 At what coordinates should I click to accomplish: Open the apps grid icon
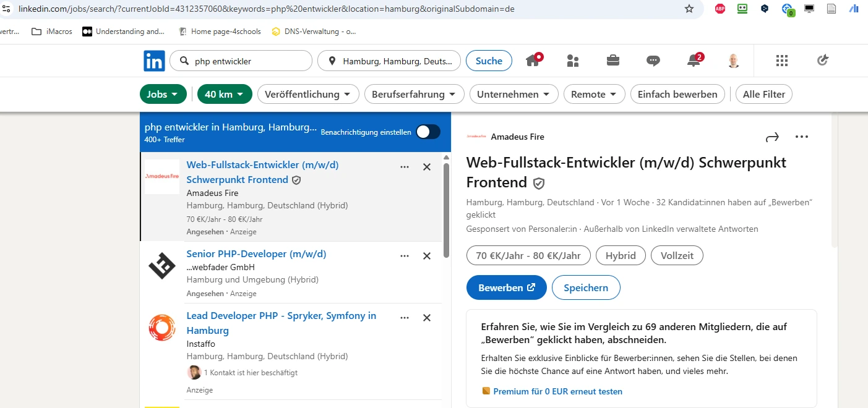782,61
